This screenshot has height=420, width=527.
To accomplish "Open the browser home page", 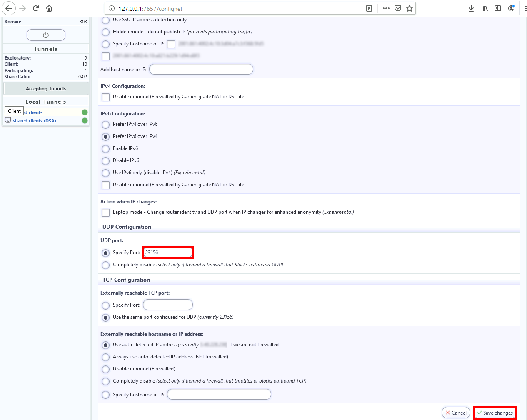I will click(49, 8).
